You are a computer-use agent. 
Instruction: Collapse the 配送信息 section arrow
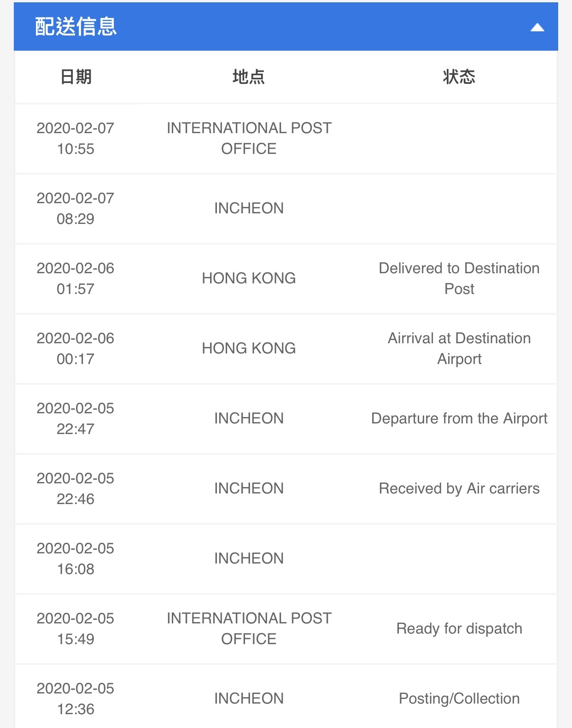click(x=537, y=28)
